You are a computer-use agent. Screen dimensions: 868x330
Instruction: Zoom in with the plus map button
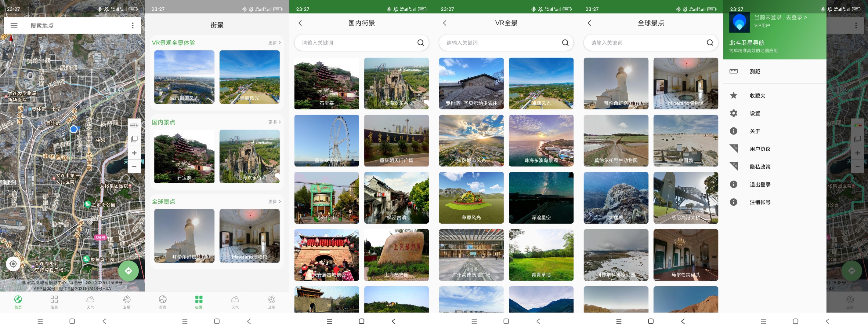point(134,153)
